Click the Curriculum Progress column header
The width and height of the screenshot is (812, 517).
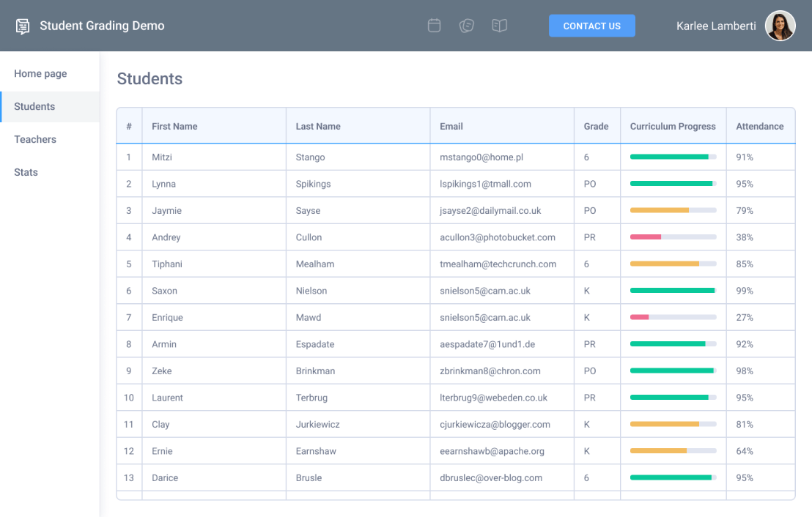(x=673, y=126)
